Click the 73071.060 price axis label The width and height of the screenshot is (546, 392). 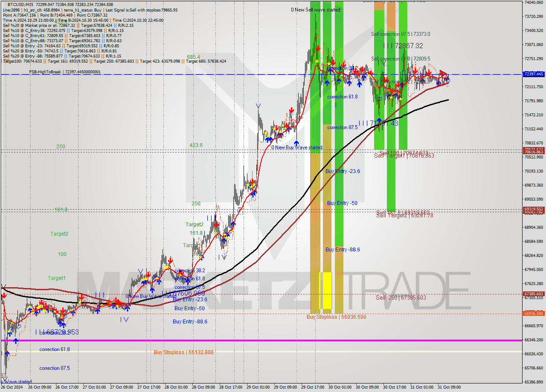[534, 44]
